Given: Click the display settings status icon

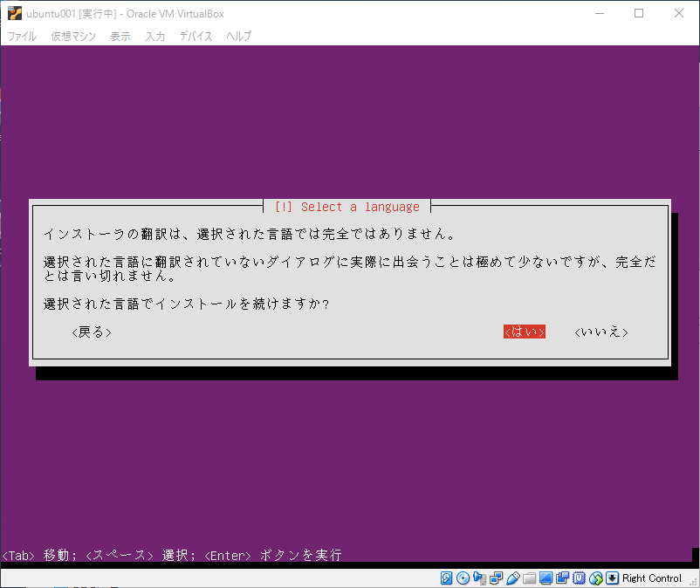Looking at the screenshot, I should 546,578.
